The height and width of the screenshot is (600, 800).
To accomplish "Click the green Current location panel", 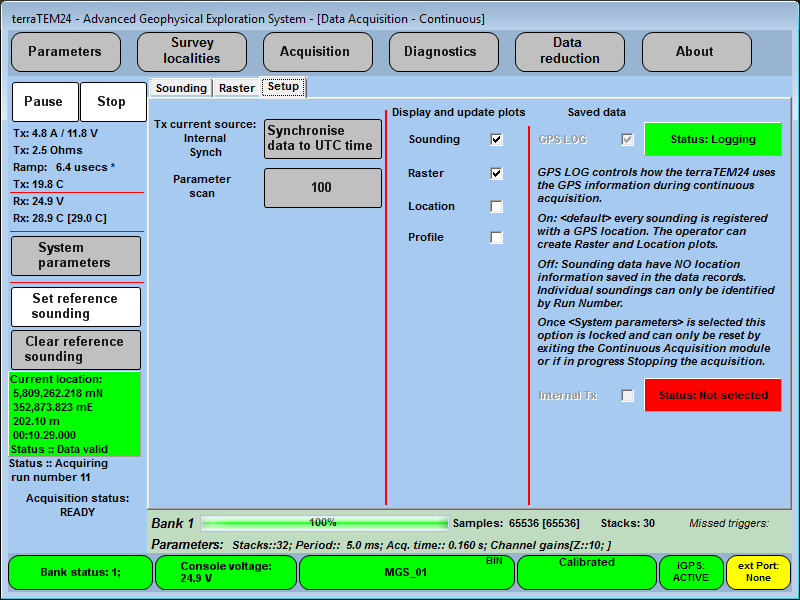I will pos(74,414).
